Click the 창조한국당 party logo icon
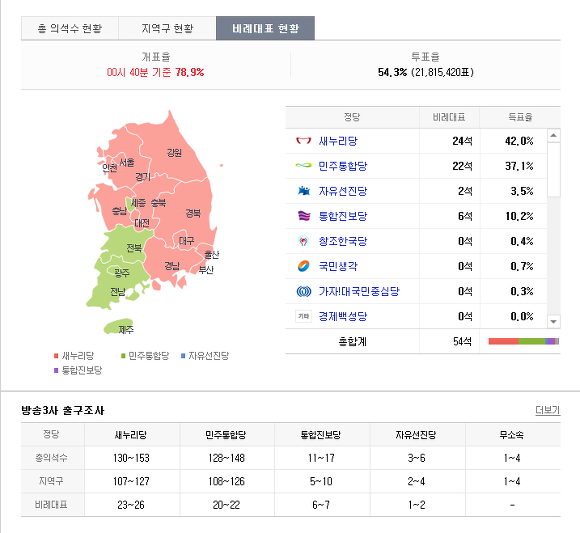Screen dimensions: 580x533 click(303, 241)
